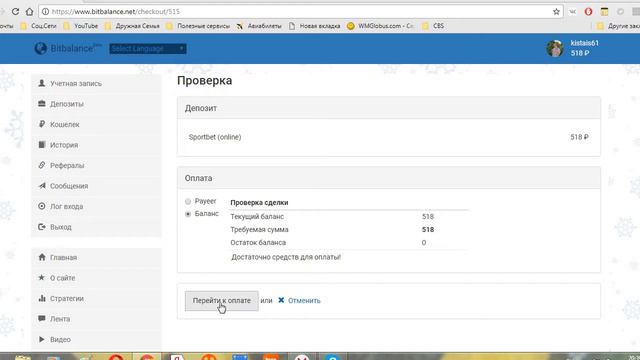Click the Достаточно средств для оплаты! message
Image resolution: width=640 pixels, height=360 pixels.
(286, 257)
